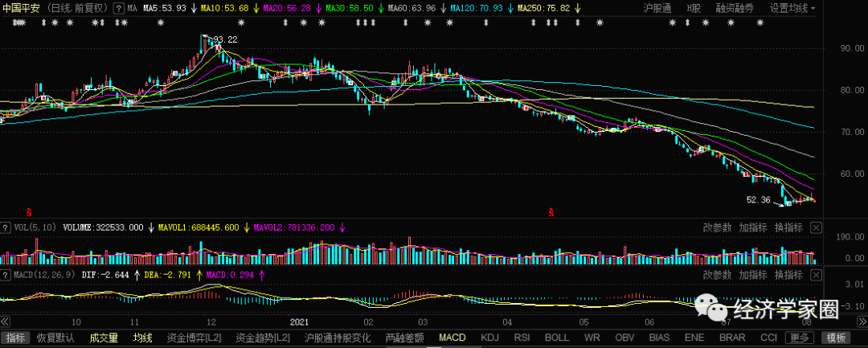868x348 pixels.
Task: Toggle the H股 comparison option
Action: click(x=693, y=8)
